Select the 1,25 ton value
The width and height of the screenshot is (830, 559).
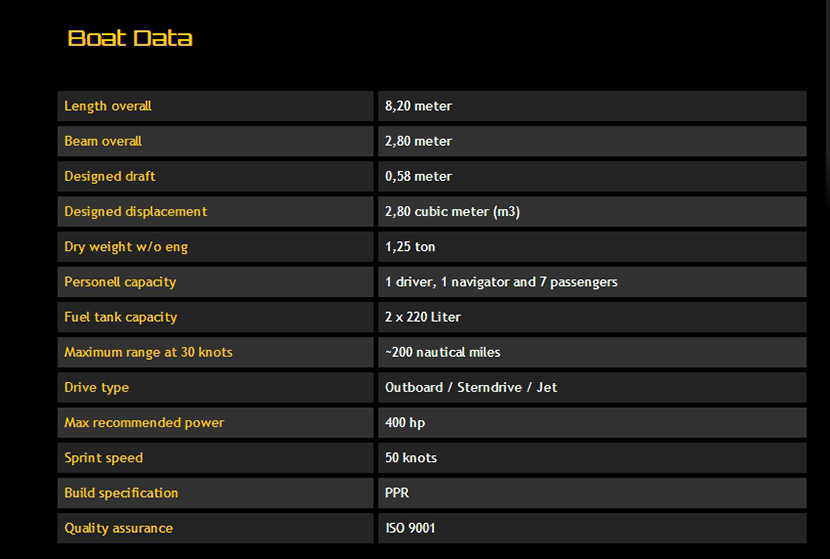[410, 246]
